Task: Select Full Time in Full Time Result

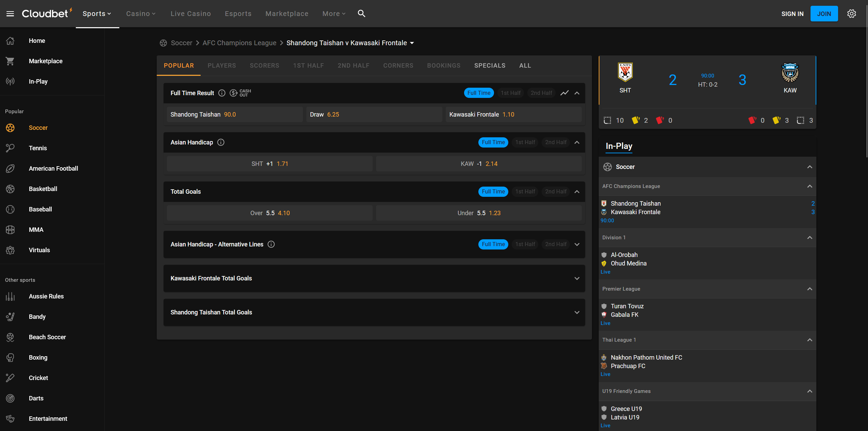Action: (479, 93)
